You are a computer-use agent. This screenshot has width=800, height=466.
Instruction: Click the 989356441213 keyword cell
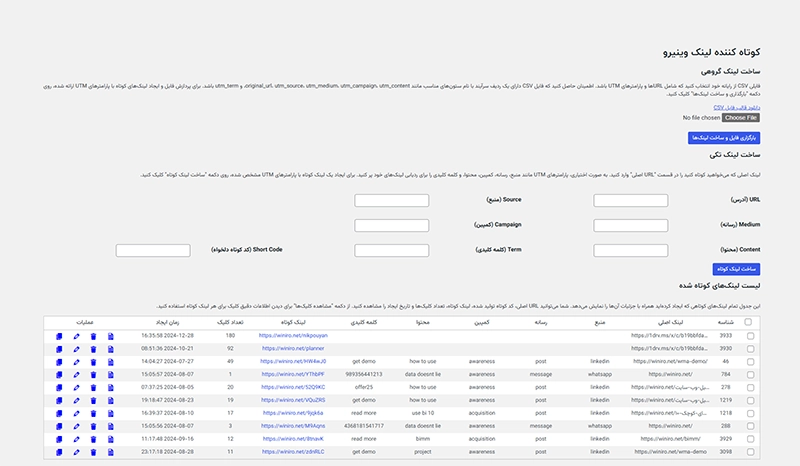tap(364, 375)
